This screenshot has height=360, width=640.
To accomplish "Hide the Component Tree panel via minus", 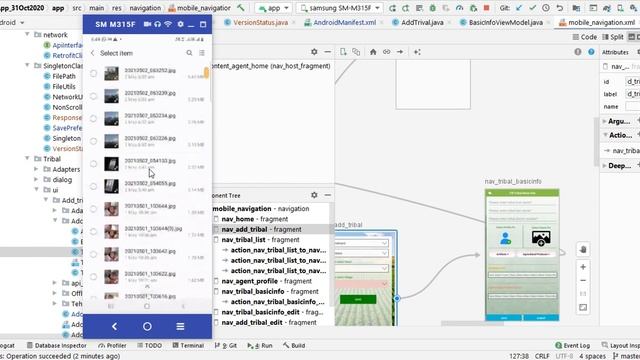I will pos(328,195).
